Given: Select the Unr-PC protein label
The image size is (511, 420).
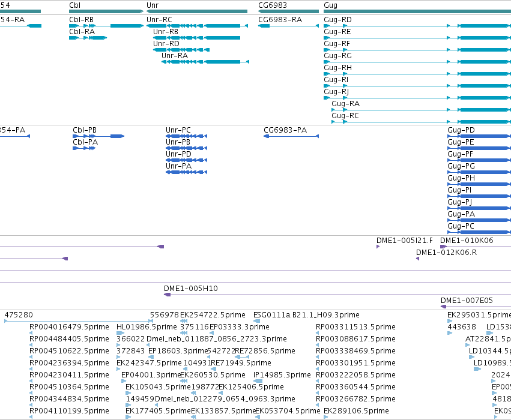Looking at the screenshot, I should pos(178,130).
